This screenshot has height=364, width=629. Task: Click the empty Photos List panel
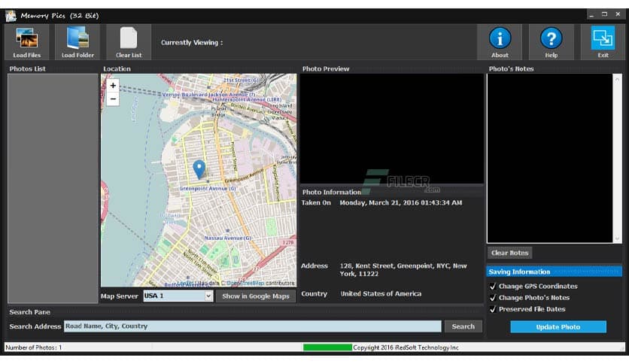click(53, 188)
